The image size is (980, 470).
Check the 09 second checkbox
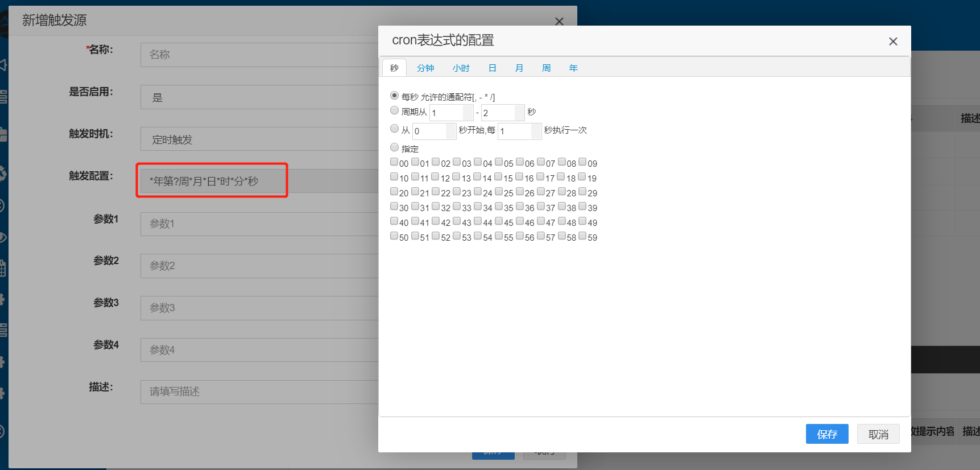point(582,162)
